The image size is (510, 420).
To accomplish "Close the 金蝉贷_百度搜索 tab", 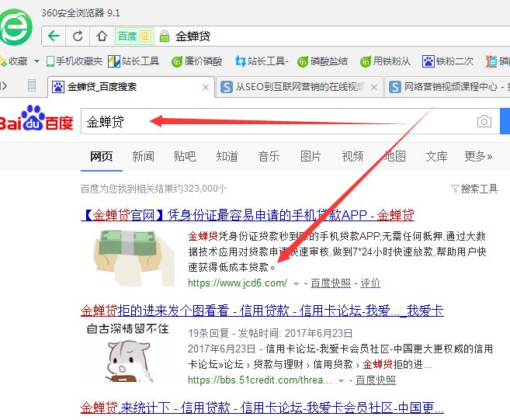I will (x=206, y=87).
